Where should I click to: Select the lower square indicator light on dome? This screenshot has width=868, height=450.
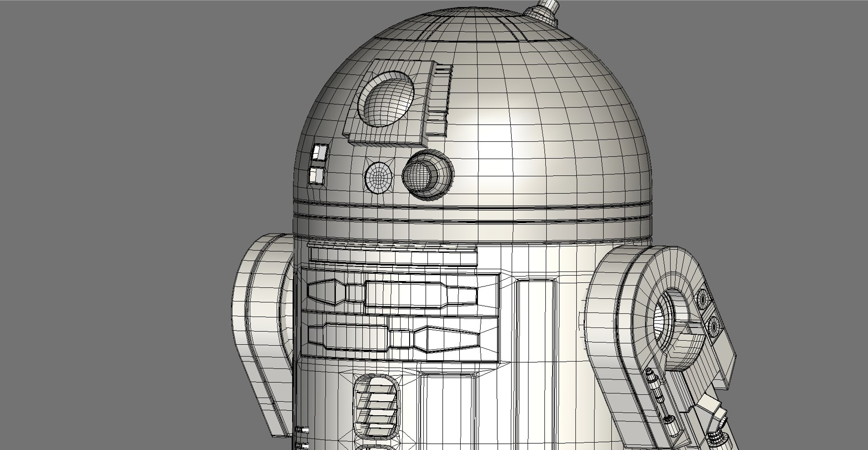coord(317,176)
